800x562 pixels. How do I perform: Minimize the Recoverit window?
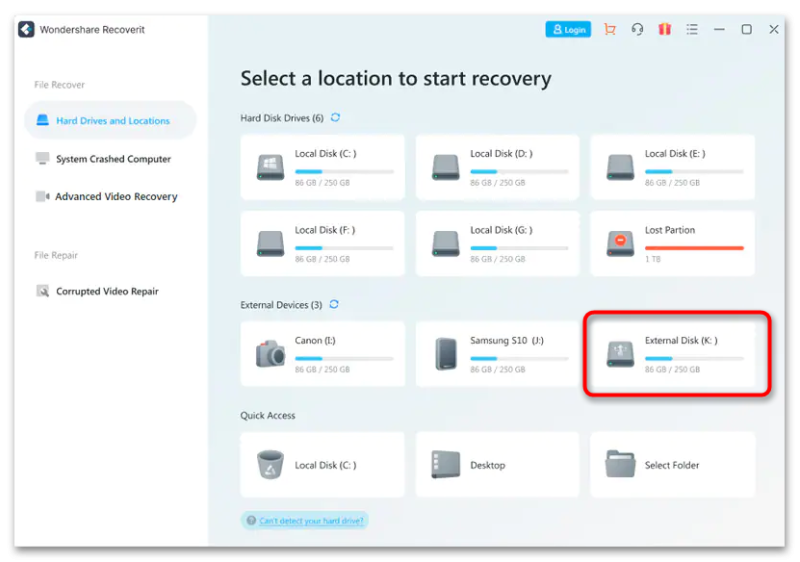719,29
